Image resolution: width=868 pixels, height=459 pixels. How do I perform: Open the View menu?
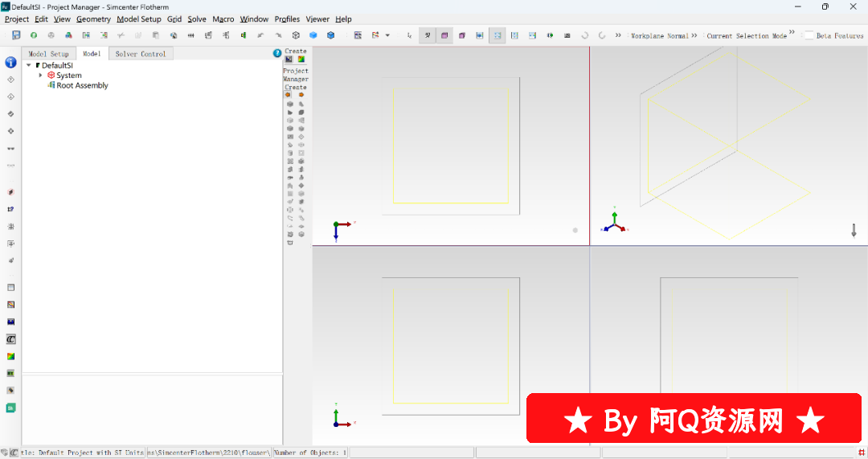point(62,18)
